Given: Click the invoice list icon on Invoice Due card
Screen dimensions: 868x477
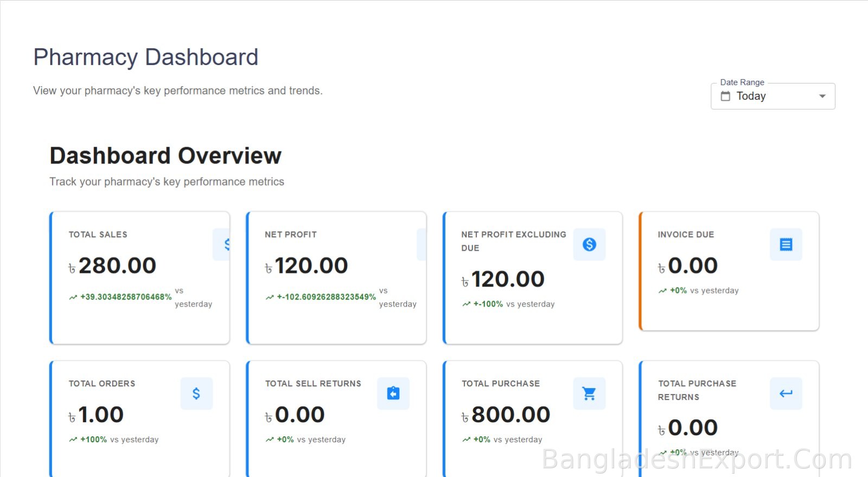Looking at the screenshot, I should pyautogui.click(x=786, y=245).
